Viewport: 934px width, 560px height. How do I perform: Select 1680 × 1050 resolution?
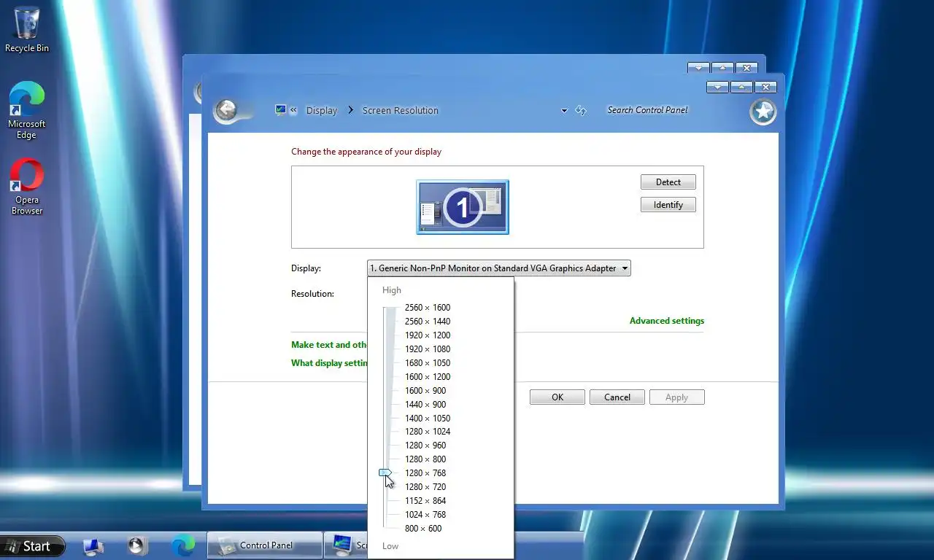point(428,363)
